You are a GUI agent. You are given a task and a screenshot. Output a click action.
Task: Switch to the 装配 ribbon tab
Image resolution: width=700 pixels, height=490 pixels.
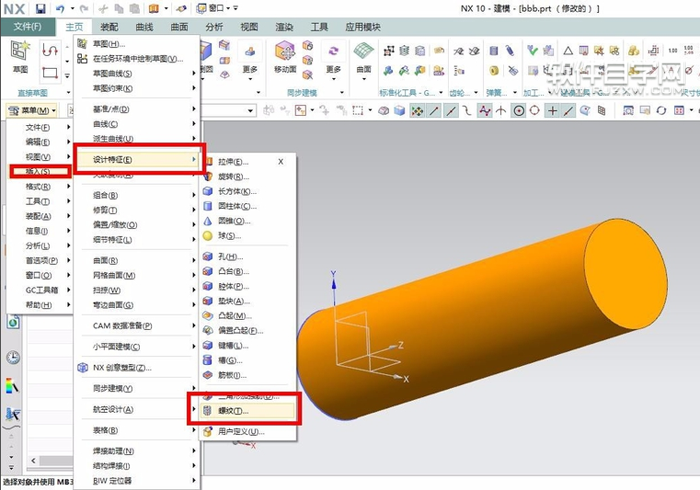click(x=109, y=27)
